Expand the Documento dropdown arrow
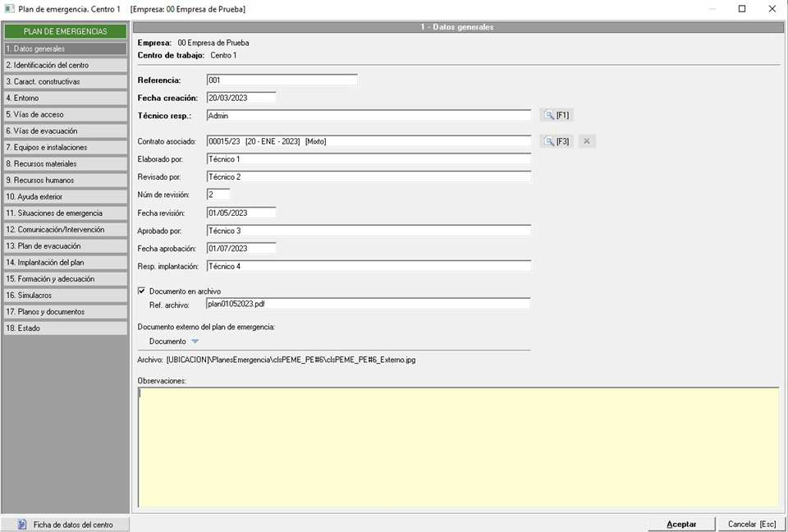The height and width of the screenshot is (532, 788). (195, 342)
